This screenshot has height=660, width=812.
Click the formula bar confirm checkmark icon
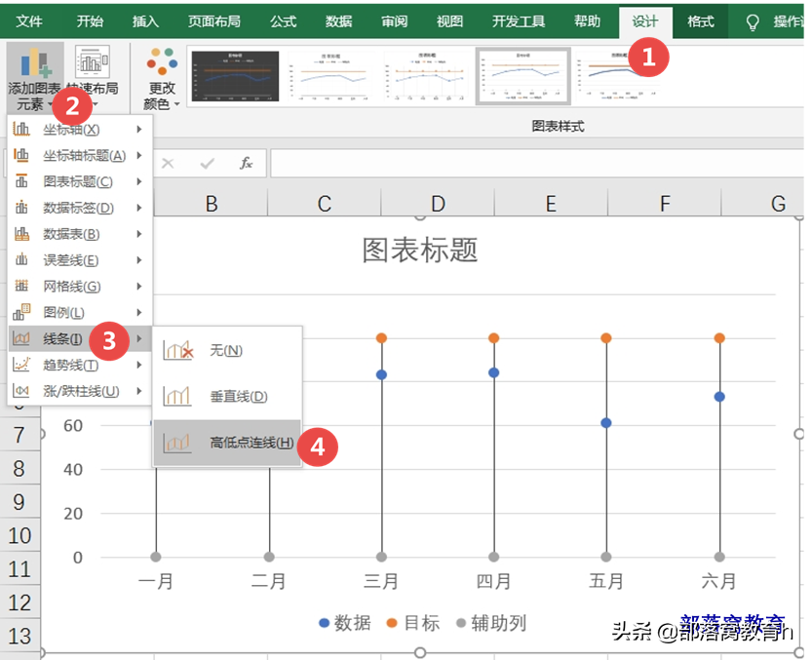[207, 164]
